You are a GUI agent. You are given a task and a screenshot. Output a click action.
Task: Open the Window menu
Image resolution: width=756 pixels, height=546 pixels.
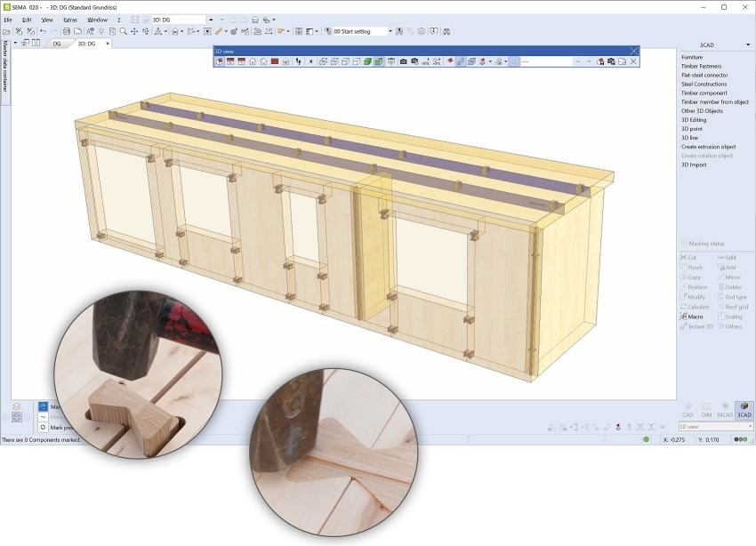pyautogui.click(x=97, y=20)
